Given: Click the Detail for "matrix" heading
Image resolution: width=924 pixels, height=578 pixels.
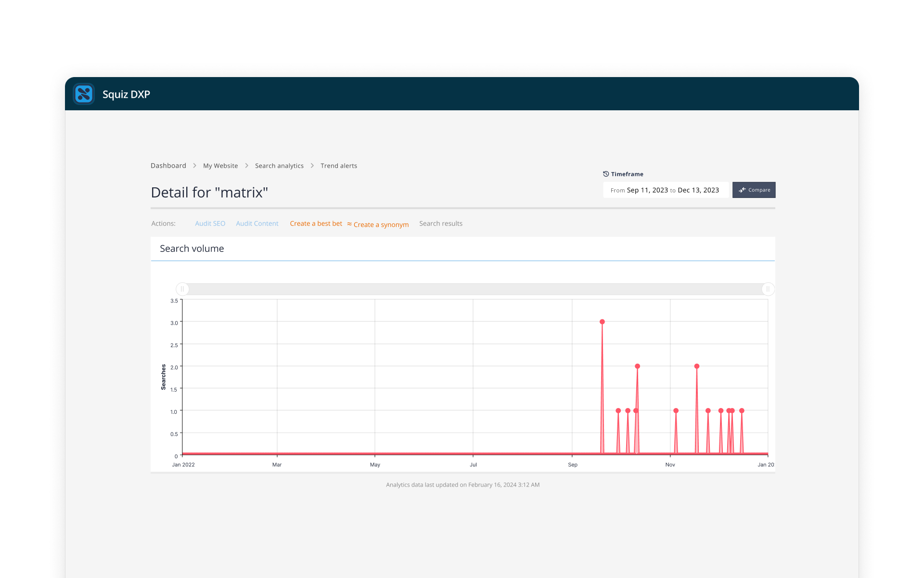Looking at the screenshot, I should click(x=209, y=192).
